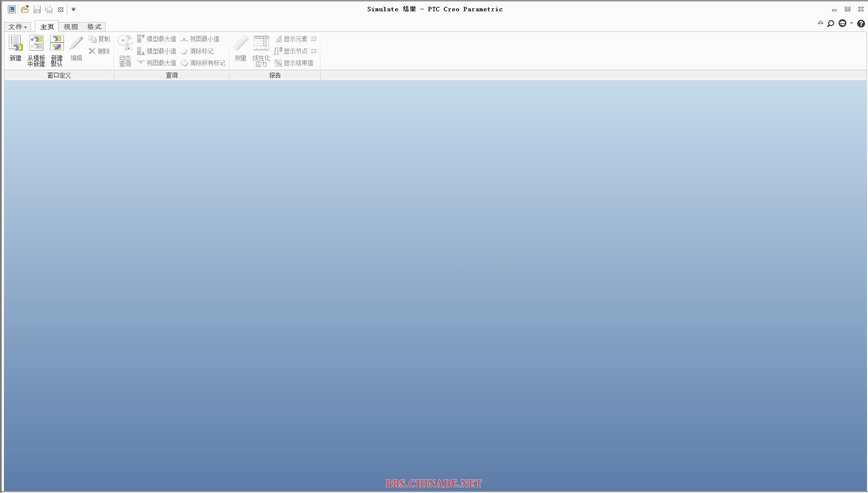This screenshot has width=868, height=493.
Task: Create a new result window with 新建
Action: (16, 48)
